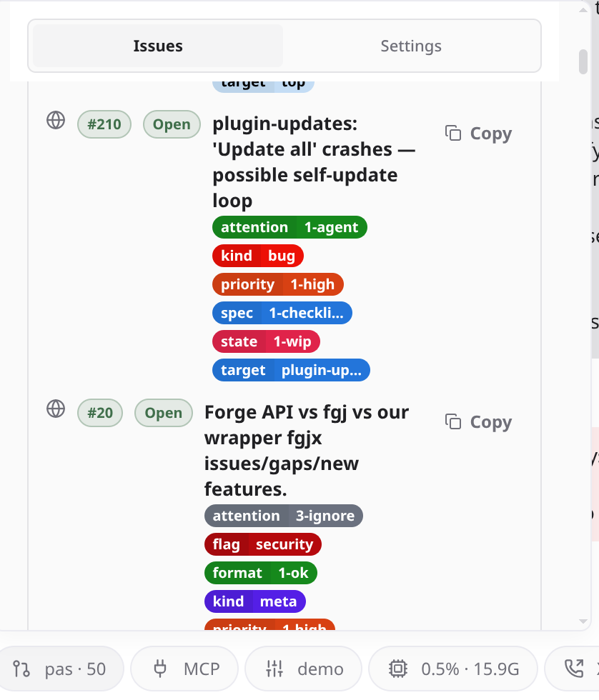This screenshot has width=599, height=700.
Task: Click the phone call icon in status bar
Action: click(x=575, y=669)
